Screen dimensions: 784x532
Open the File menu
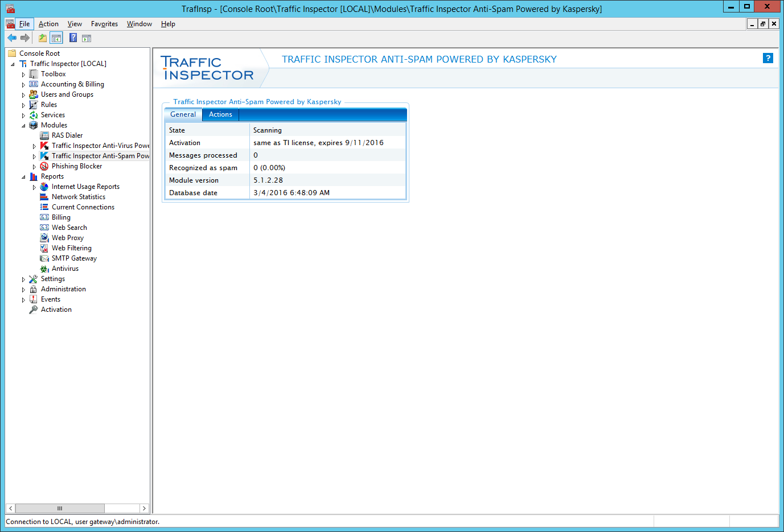[24, 24]
